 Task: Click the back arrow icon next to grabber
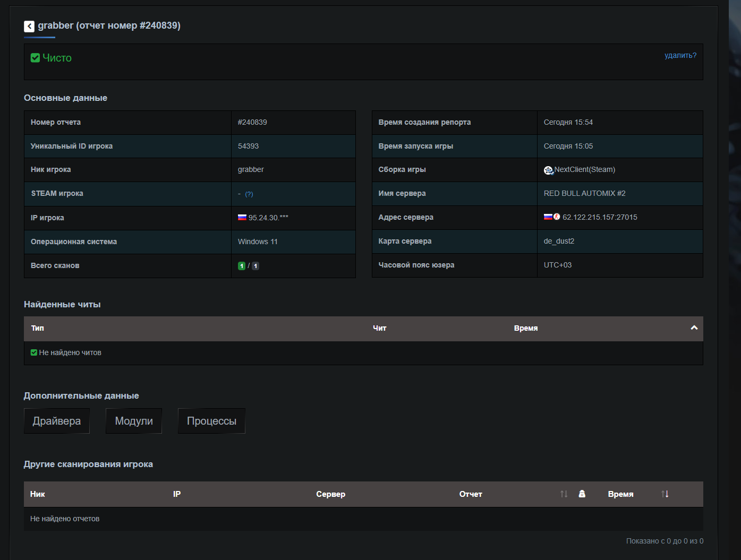pyautogui.click(x=29, y=26)
